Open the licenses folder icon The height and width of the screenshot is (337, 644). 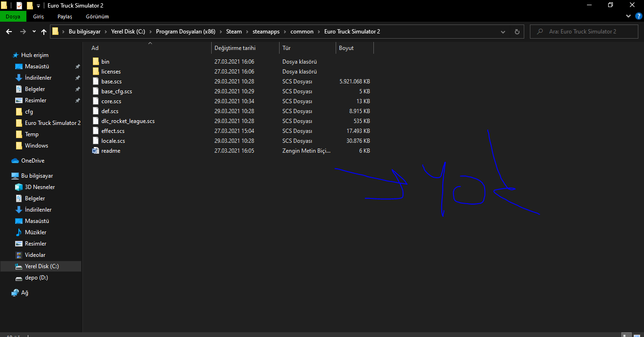tap(96, 72)
